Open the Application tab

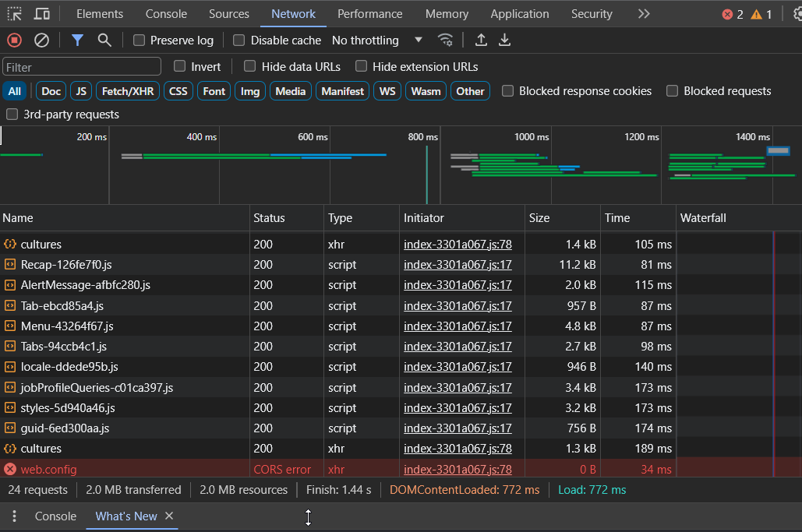(520, 14)
